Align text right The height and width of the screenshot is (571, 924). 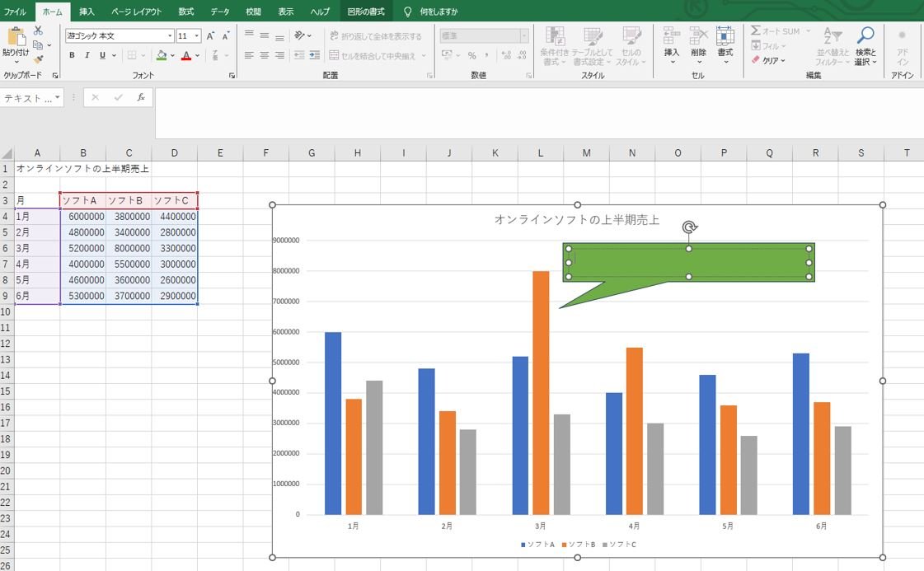280,55
